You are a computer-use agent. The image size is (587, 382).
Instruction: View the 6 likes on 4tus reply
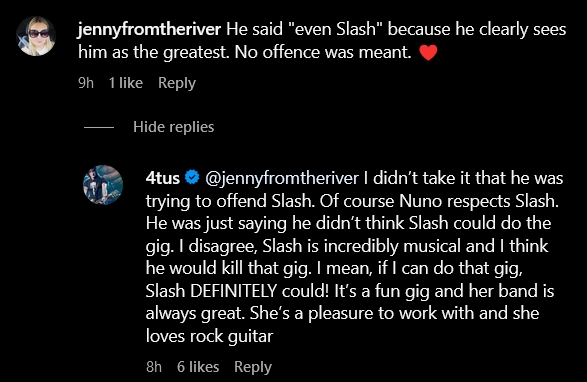(198, 367)
